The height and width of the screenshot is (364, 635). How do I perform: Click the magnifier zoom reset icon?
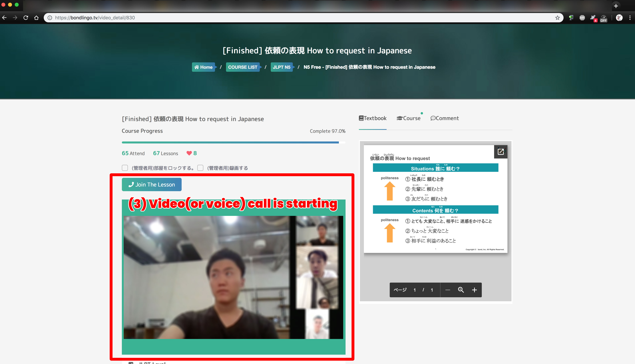(x=461, y=290)
